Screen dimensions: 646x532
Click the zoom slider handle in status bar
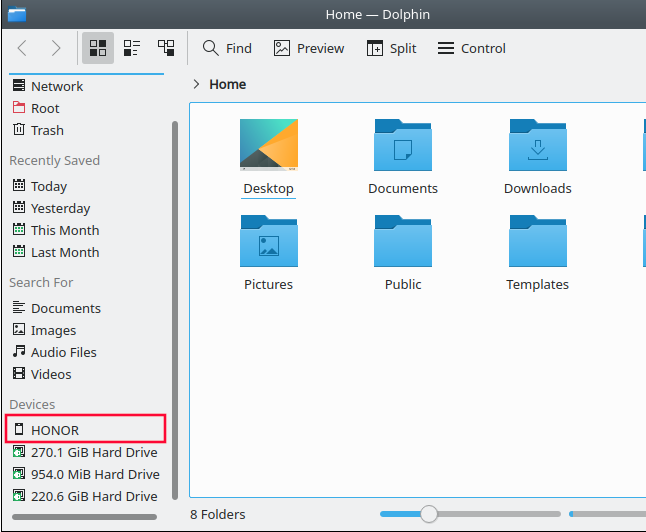(429, 514)
